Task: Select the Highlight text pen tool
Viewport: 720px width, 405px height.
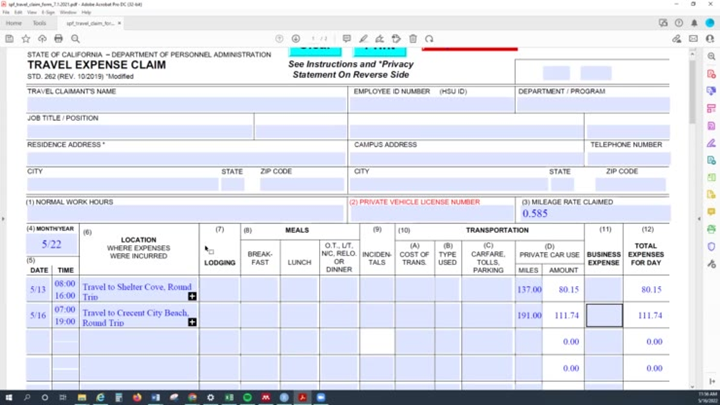Action: tap(364, 39)
